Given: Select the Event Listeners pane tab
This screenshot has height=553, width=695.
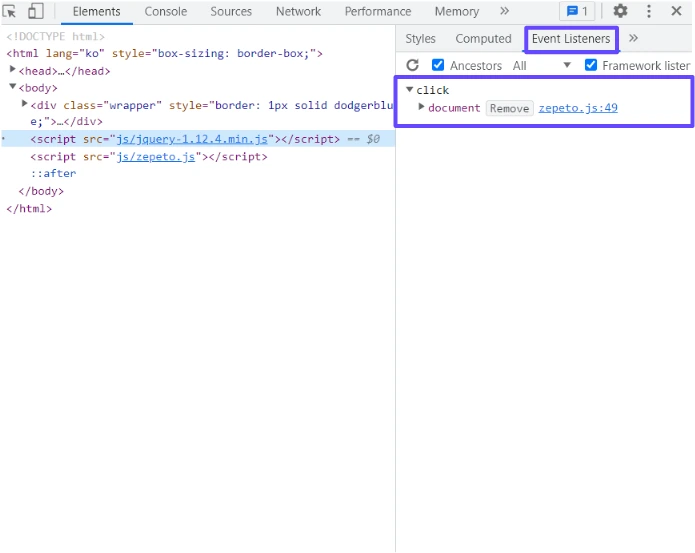Looking at the screenshot, I should pos(571,39).
